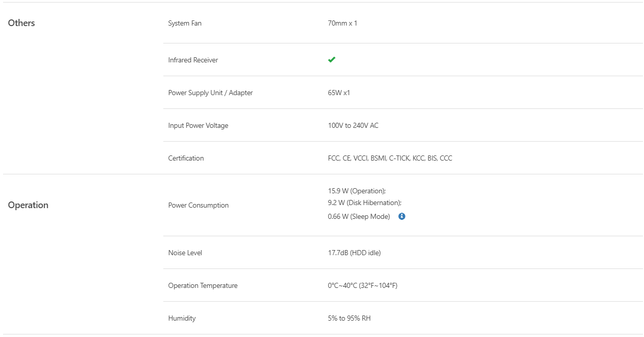Click the Power Supply Unit / Adapter label
This screenshot has height=337, width=644.
click(210, 93)
